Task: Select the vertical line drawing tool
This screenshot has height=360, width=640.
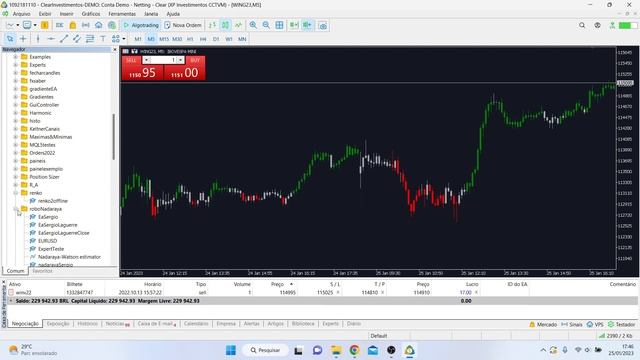Action: (38, 39)
